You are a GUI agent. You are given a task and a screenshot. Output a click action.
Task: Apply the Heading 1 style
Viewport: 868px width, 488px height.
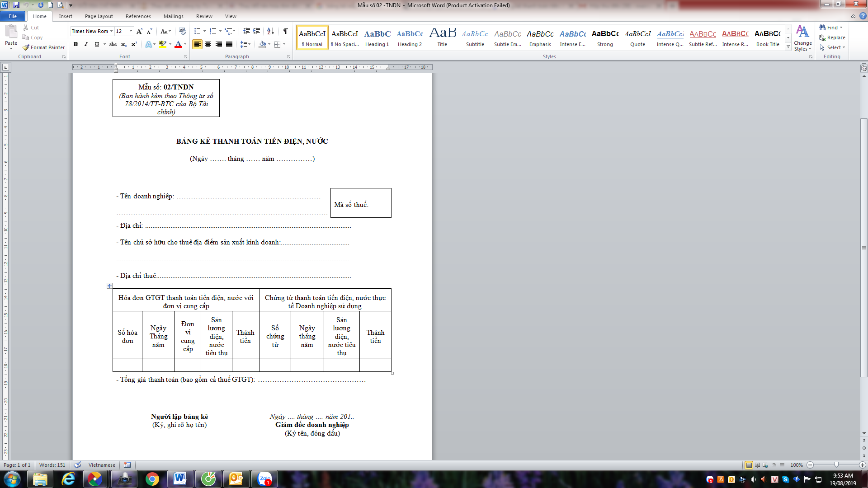point(377,38)
